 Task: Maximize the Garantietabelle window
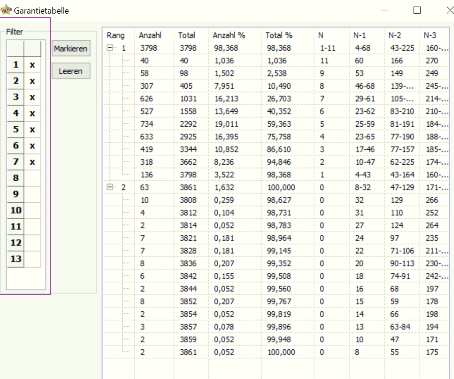pos(417,10)
